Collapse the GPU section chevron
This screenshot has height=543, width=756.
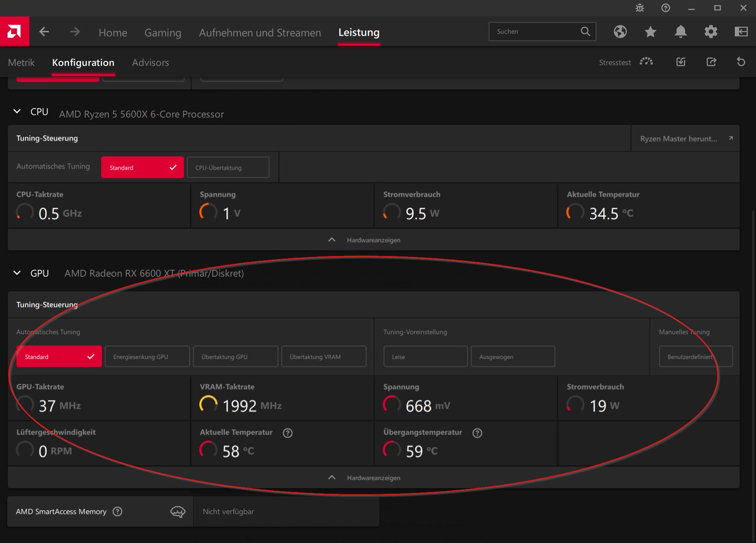click(17, 273)
